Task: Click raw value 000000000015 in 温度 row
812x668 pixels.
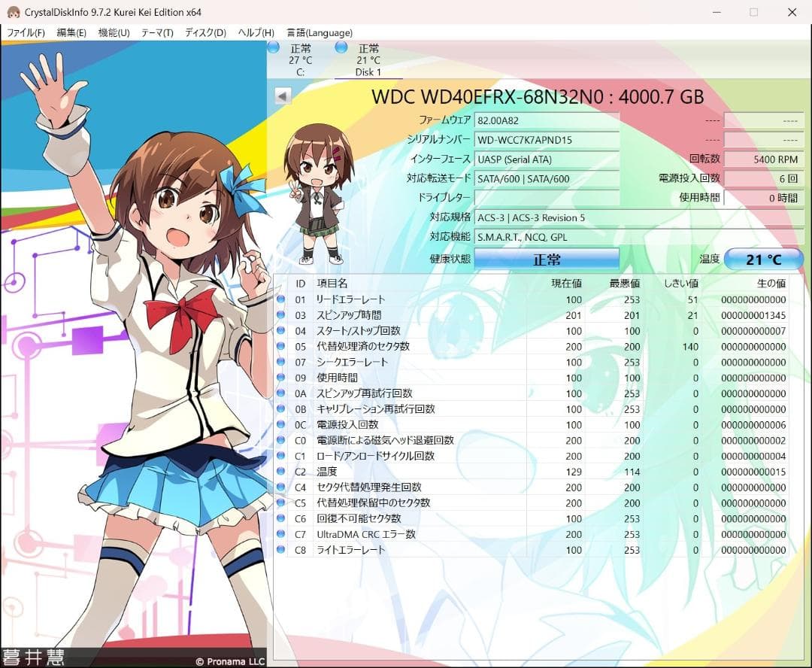Action: pos(753,472)
